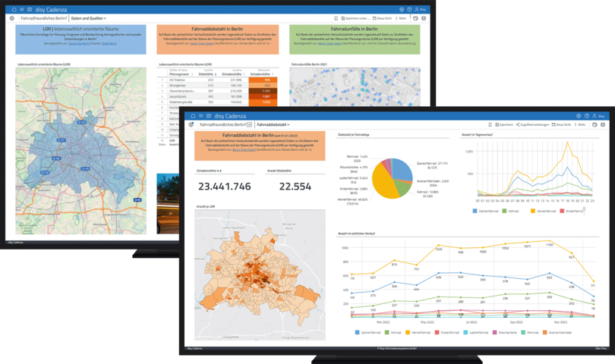Open home icon in back Cadenza window
This screenshot has width=615, height=364.
point(14,9)
